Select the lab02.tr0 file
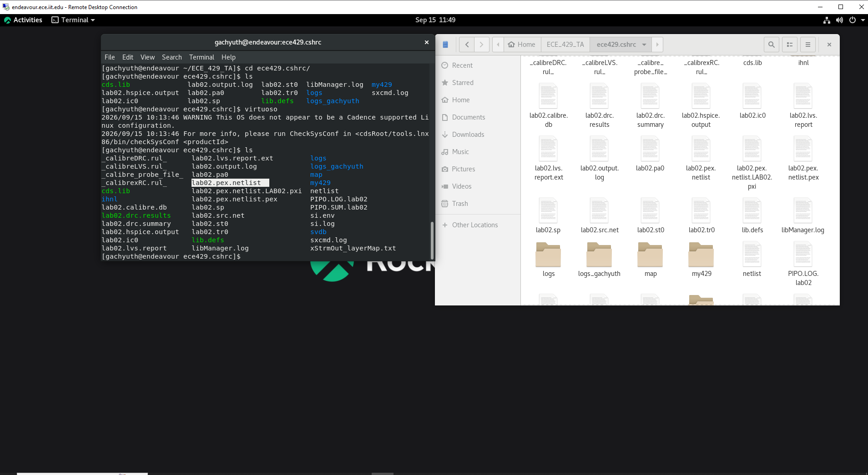 point(701,215)
